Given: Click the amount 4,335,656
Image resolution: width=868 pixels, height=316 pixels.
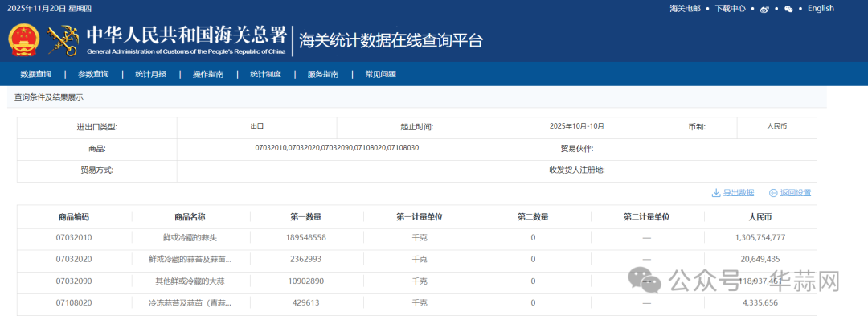Looking at the screenshot, I should tap(760, 302).
